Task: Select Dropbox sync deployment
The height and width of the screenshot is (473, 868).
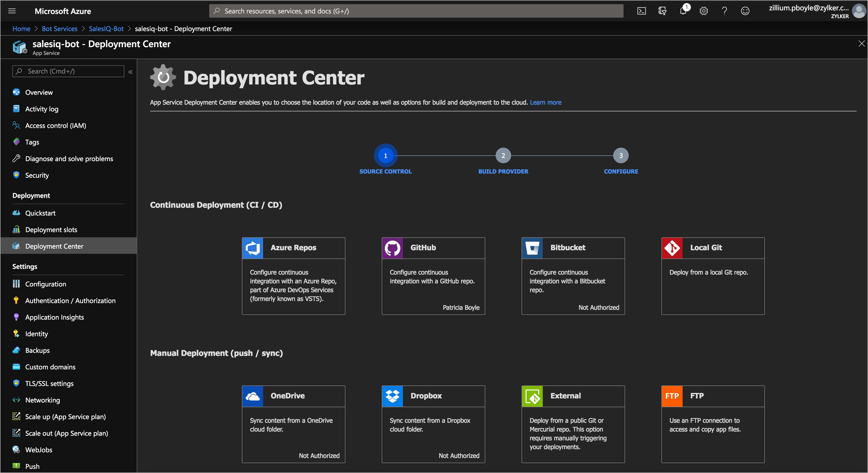Action: coord(433,424)
